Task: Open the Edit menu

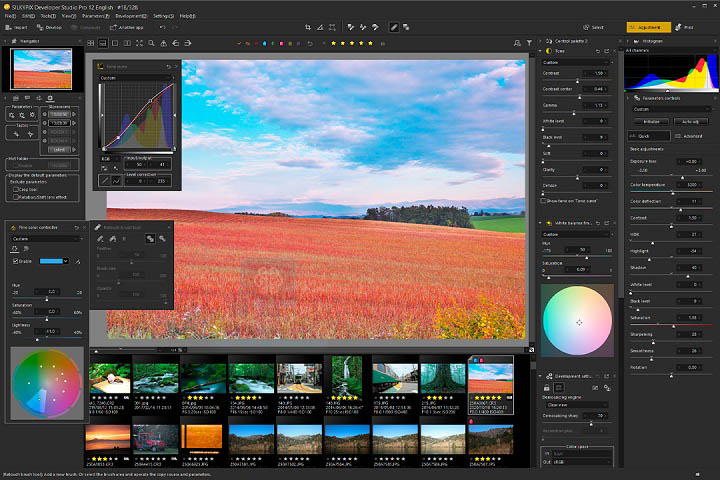Action: [28, 16]
